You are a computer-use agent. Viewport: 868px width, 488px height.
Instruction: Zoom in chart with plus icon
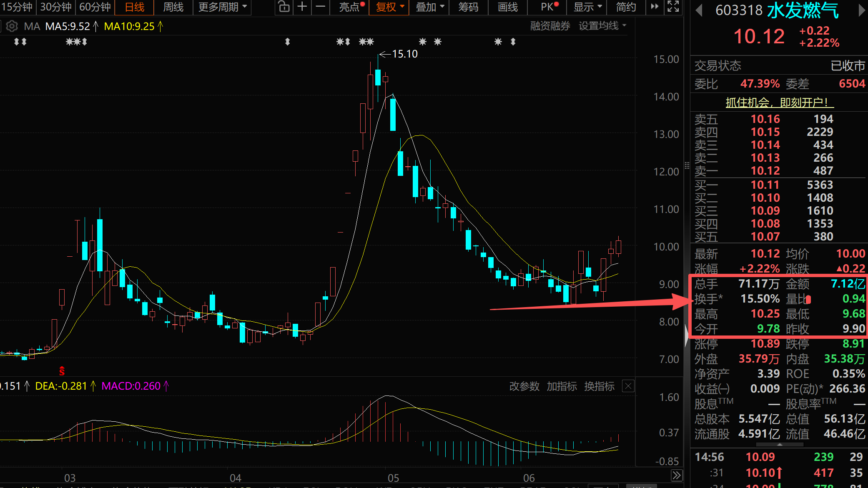click(302, 7)
